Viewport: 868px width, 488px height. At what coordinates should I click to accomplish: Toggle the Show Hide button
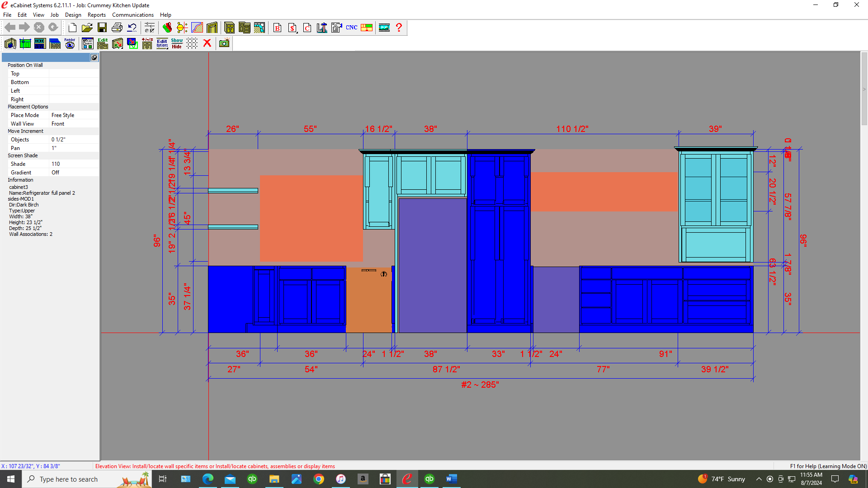tap(177, 43)
